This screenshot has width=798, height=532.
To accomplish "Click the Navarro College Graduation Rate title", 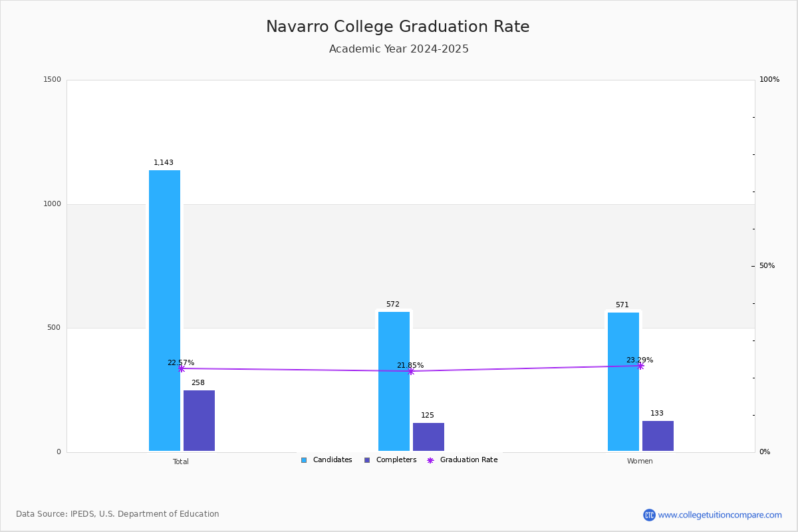I will (398, 27).
